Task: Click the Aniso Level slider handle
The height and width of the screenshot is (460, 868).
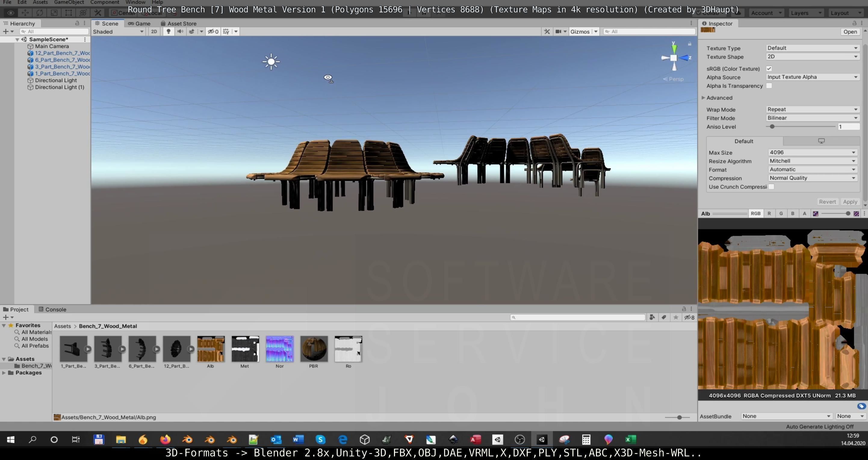Action: tap(772, 126)
